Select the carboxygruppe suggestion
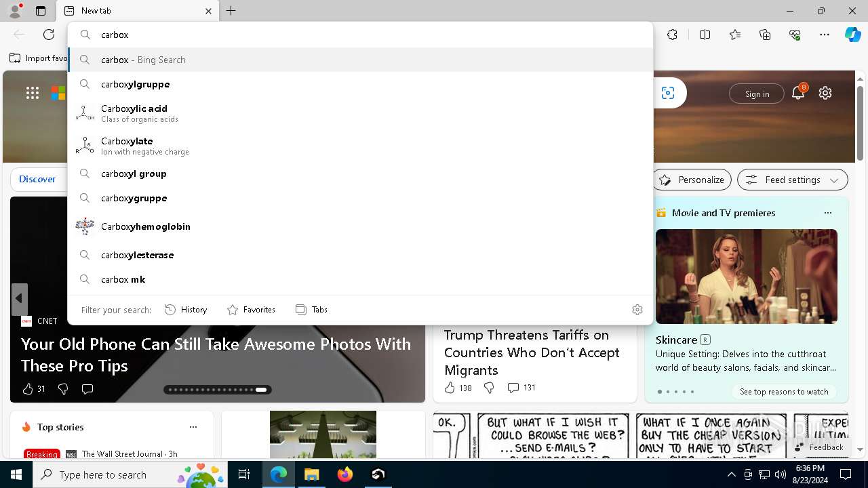 point(360,198)
